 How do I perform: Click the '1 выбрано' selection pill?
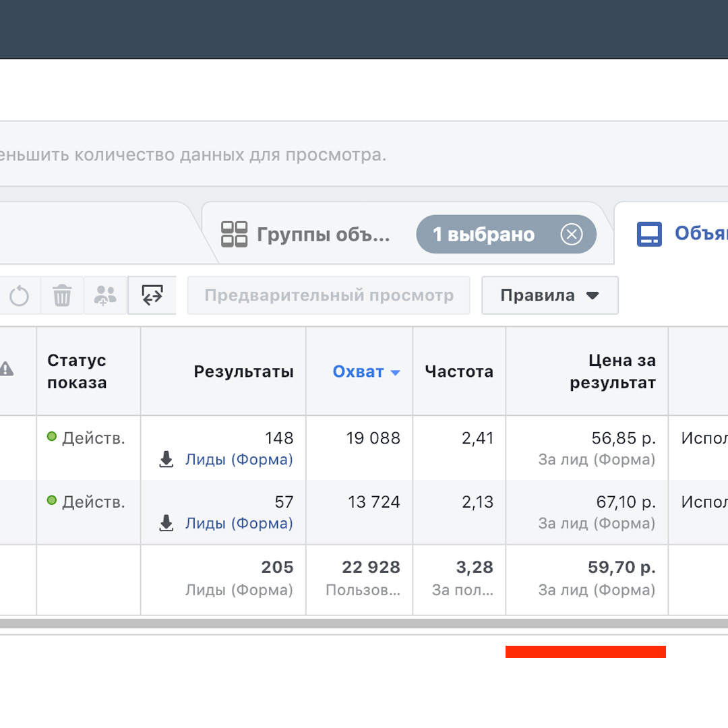tap(506, 234)
